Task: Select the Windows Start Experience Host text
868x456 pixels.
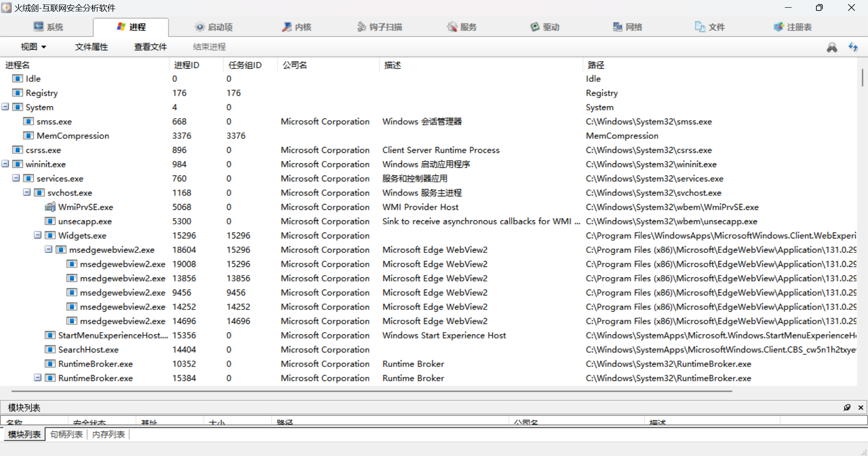Action: (x=444, y=335)
